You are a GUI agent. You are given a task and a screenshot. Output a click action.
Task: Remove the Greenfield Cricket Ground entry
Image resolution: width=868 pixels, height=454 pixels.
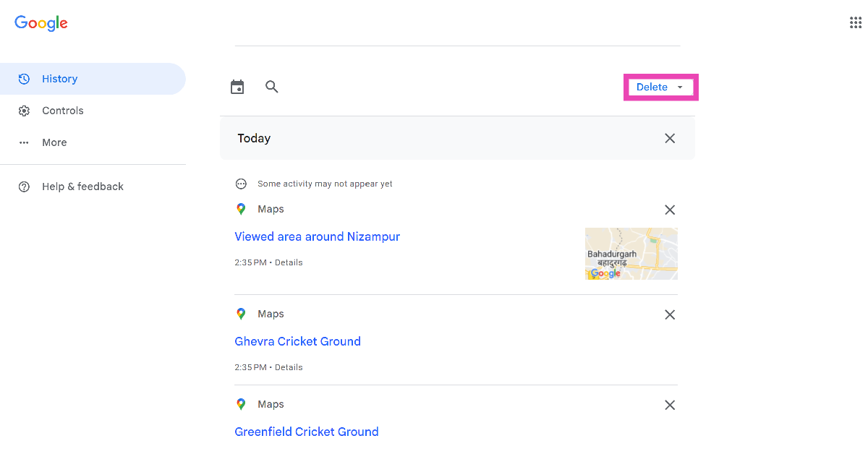click(670, 405)
